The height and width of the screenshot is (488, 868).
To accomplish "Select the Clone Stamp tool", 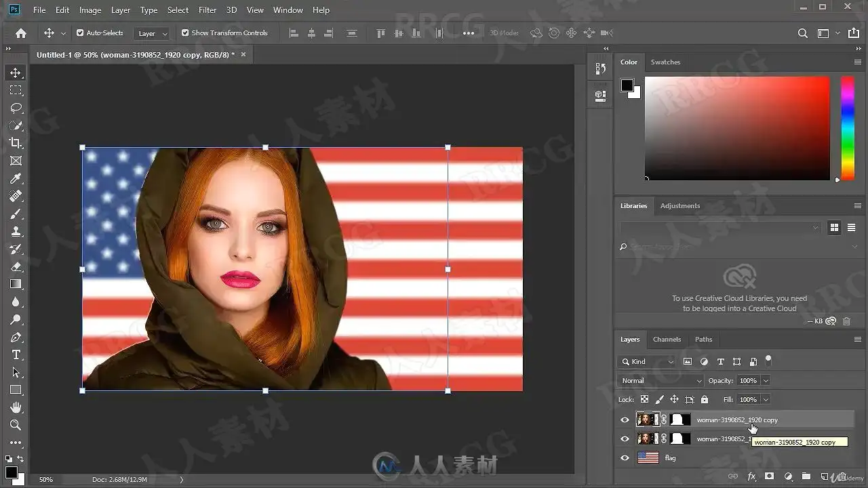I will tap(16, 231).
